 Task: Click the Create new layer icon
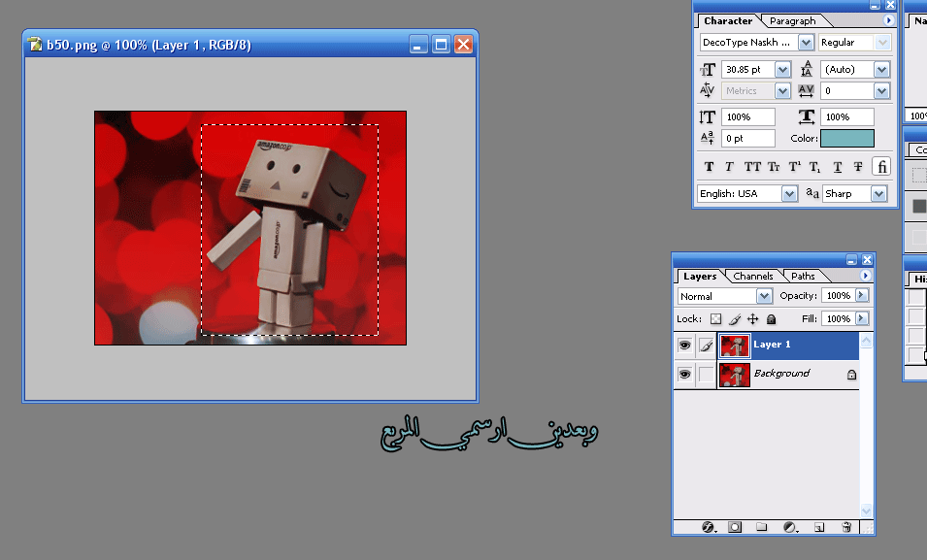click(818, 527)
